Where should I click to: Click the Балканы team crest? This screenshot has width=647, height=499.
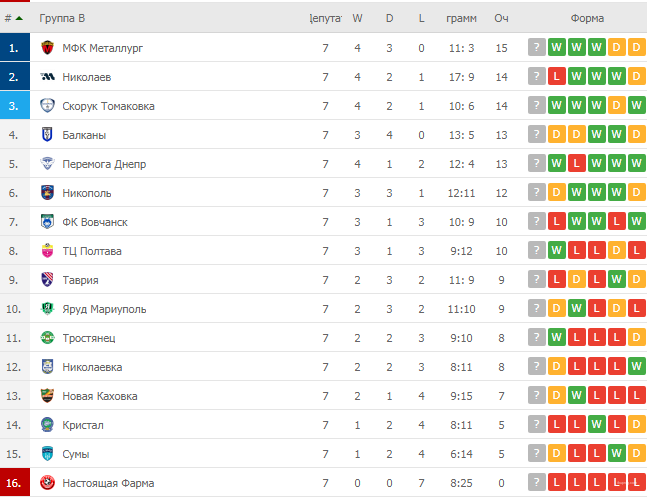47,135
